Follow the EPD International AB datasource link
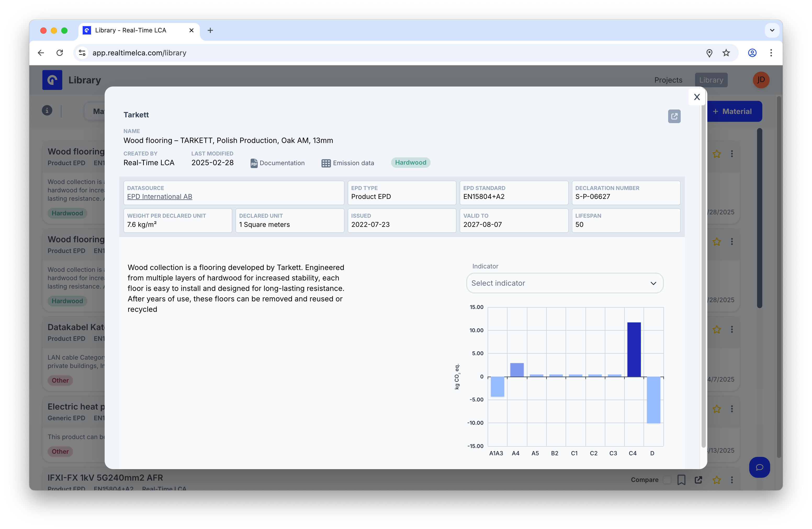The height and width of the screenshot is (529, 812). click(160, 197)
